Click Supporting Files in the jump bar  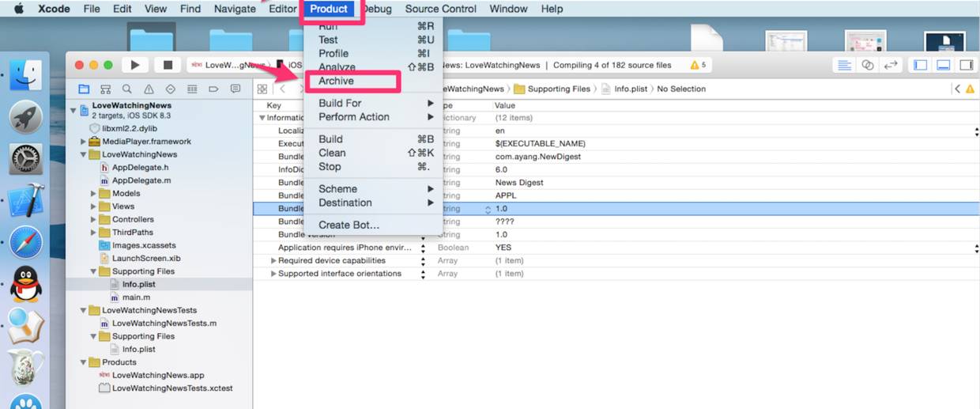[x=559, y=89]
